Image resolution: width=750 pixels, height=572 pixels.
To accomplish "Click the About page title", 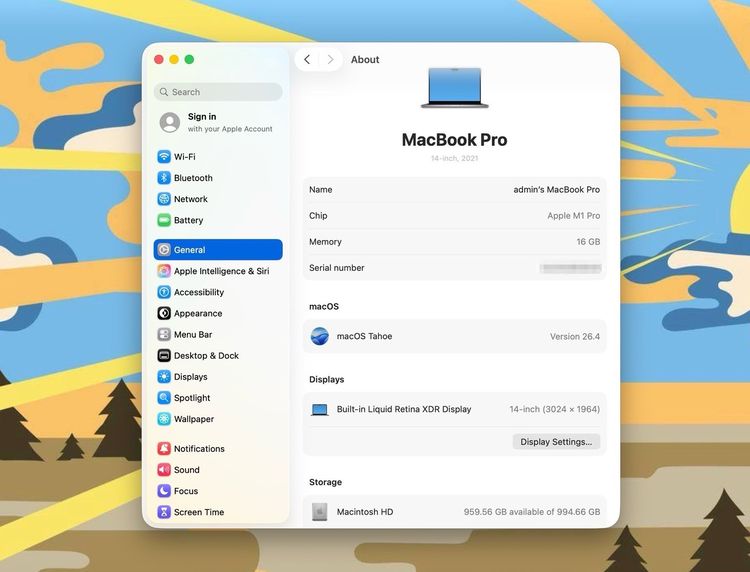I will coord(365,60).
